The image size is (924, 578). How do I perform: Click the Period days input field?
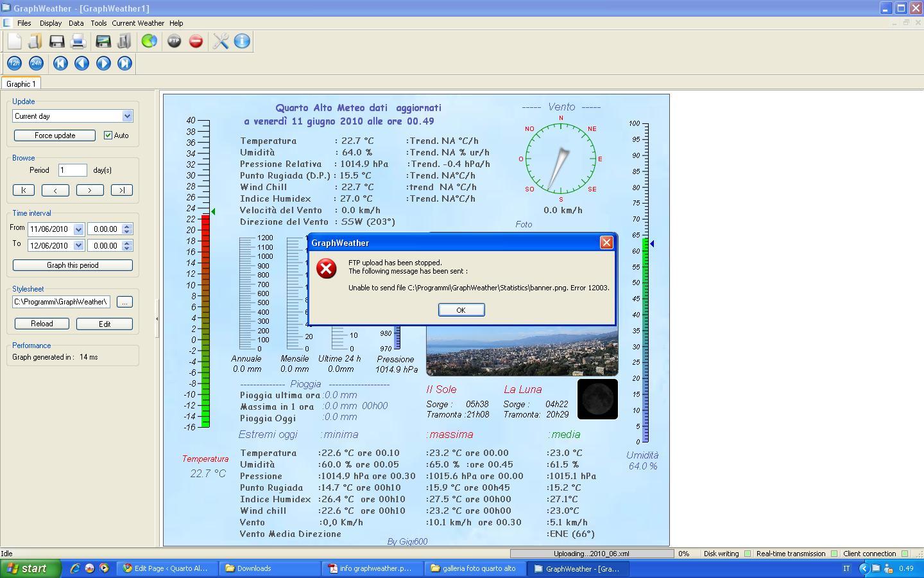pos(73,170)
